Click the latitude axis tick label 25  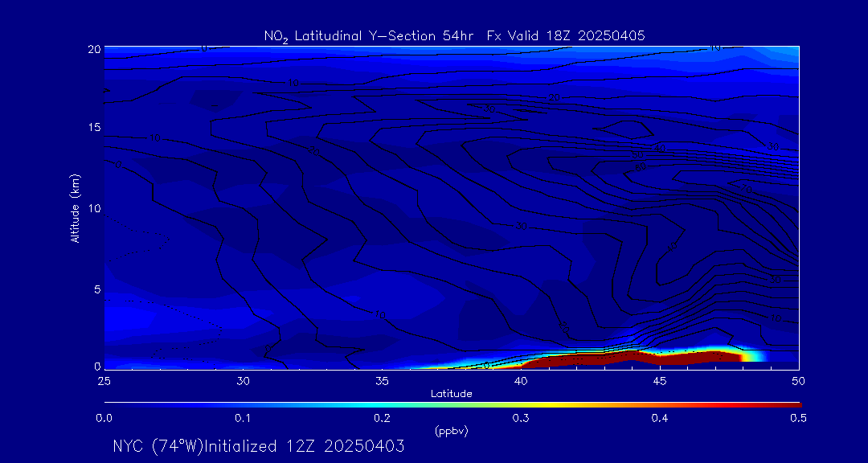click(104, 380)
